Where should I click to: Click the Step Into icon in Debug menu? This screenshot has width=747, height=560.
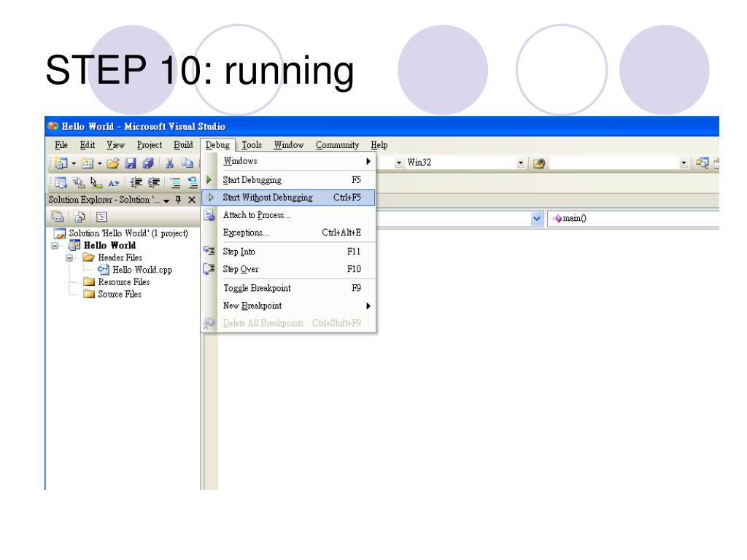tap(209, 251)
